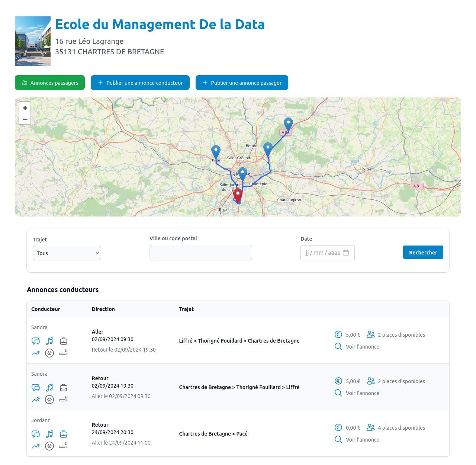Click the blue map marker at Pacé
The image size is (476, 465).
[x=216, y=152]
